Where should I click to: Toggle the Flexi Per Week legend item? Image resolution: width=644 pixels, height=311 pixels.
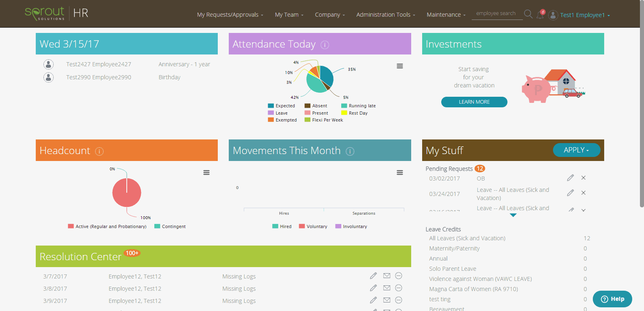point(324,120)
